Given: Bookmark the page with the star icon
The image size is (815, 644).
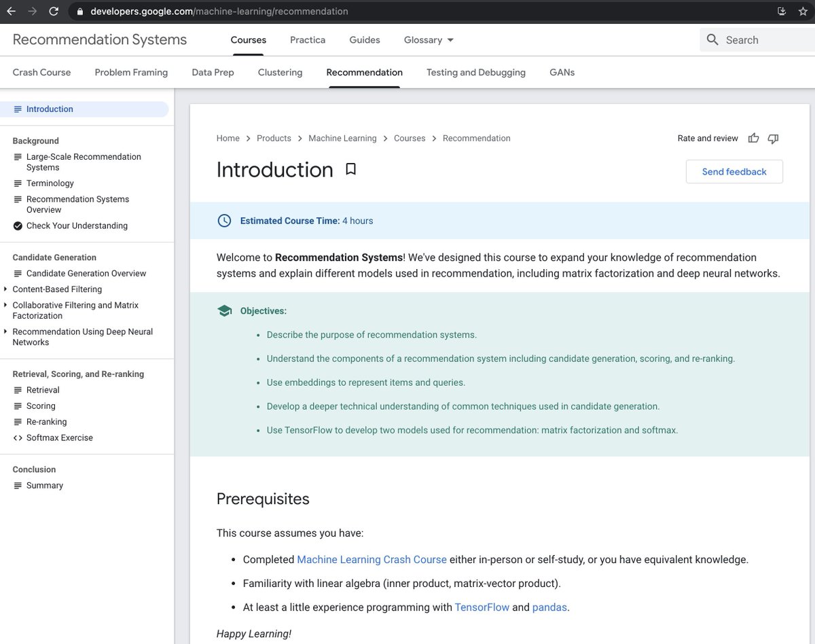Looking at the screenshot, I should (803, 12).
